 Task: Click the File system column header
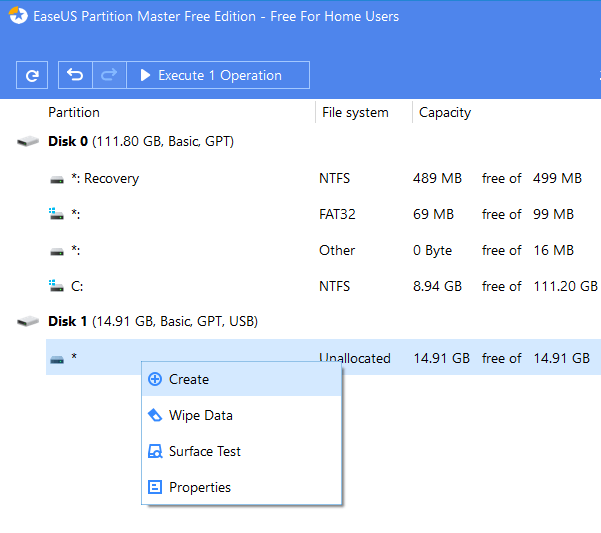(x=355, y=112)
